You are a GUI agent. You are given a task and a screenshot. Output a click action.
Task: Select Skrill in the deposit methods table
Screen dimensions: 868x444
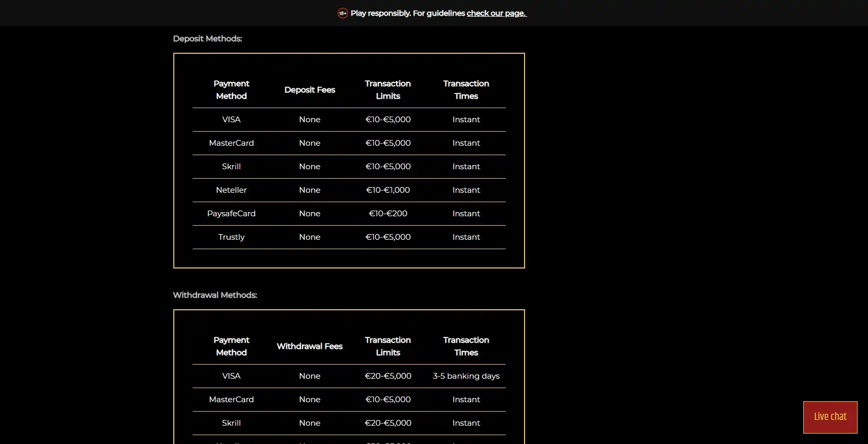pyautogui.click(x=231, y=167)
